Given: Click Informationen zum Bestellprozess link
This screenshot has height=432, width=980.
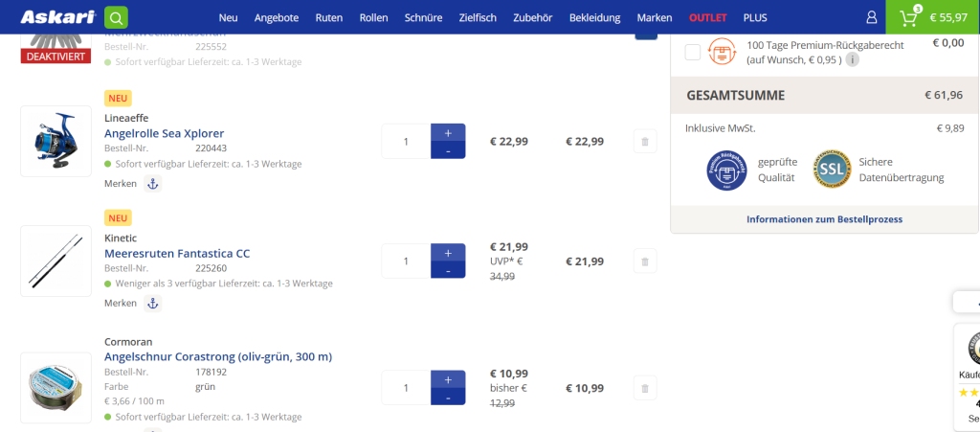Looking at the screenshot, I should coord(824,219).
